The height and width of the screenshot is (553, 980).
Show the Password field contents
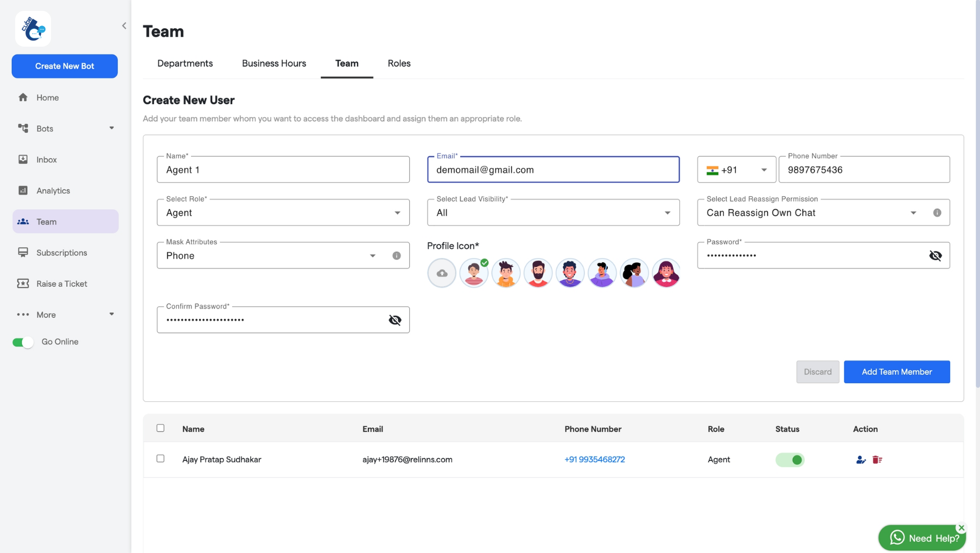tap(935, 256)
